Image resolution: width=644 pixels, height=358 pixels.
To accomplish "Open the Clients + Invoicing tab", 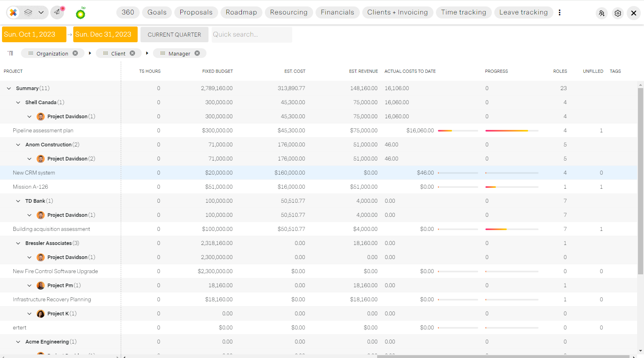I will 398,12.
